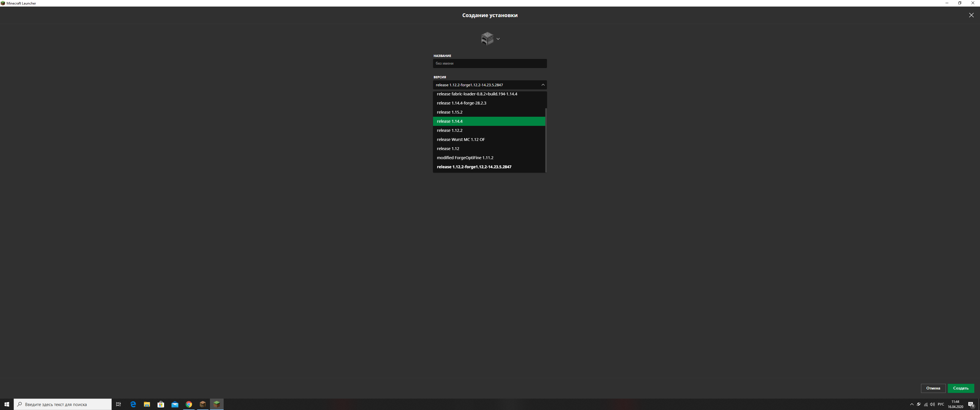Click the furnace installation icon

point(487,38)
